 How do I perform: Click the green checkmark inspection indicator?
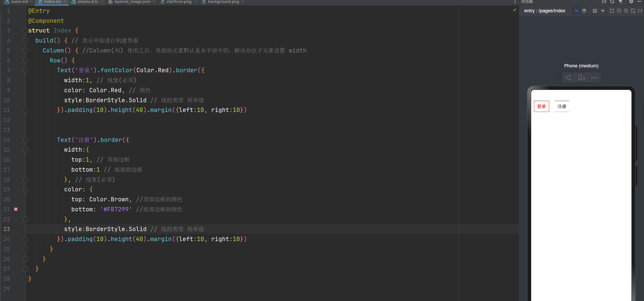pyautogui.click(x=515, y=10)
